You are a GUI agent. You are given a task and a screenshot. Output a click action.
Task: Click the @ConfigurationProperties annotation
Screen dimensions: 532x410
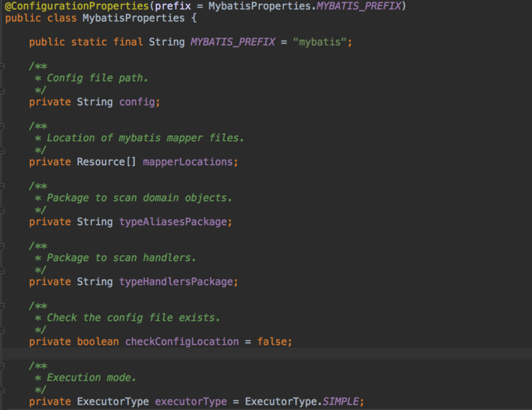click(x=77, y=6)
